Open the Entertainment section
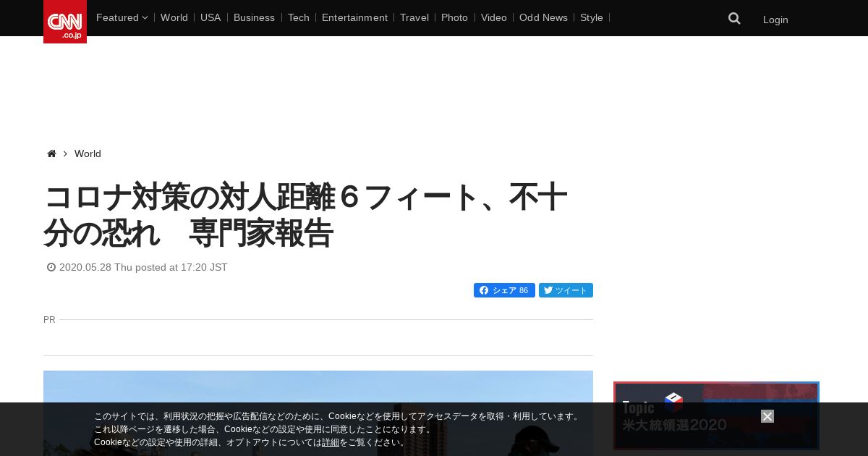Screen dimensions: 868x456 point(354,17)
